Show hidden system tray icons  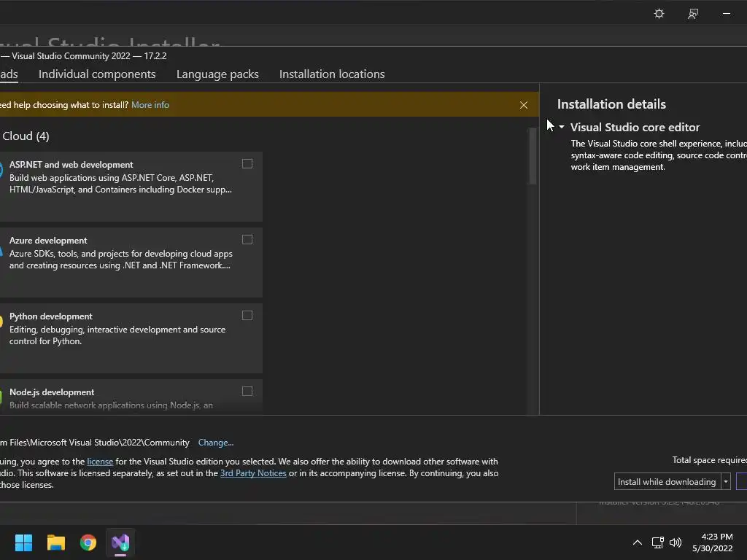(637, 542)
